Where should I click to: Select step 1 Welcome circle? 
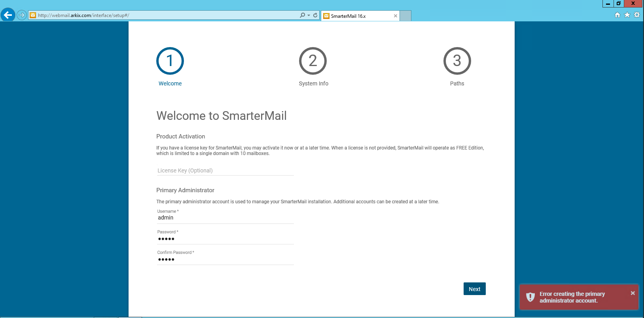(170, 61)
